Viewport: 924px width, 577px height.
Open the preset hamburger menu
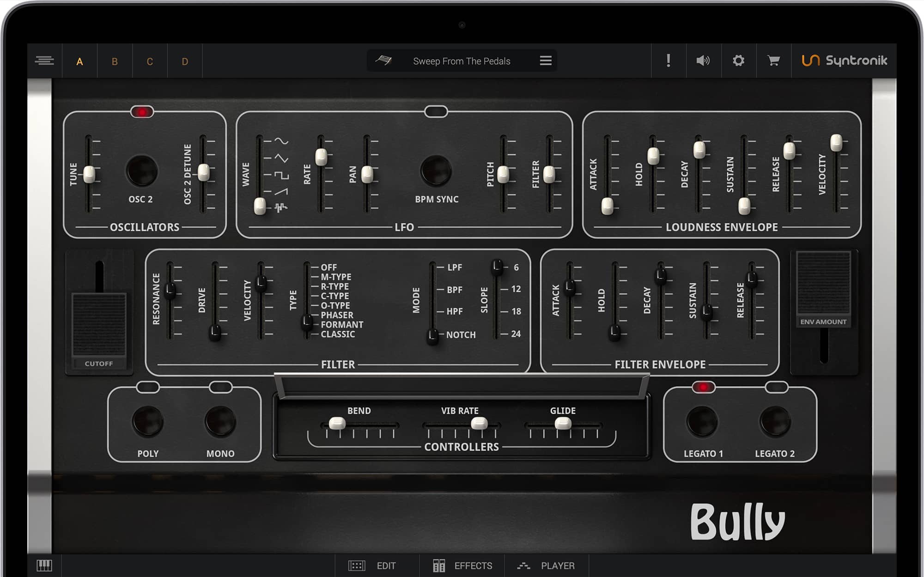(546, 61)
